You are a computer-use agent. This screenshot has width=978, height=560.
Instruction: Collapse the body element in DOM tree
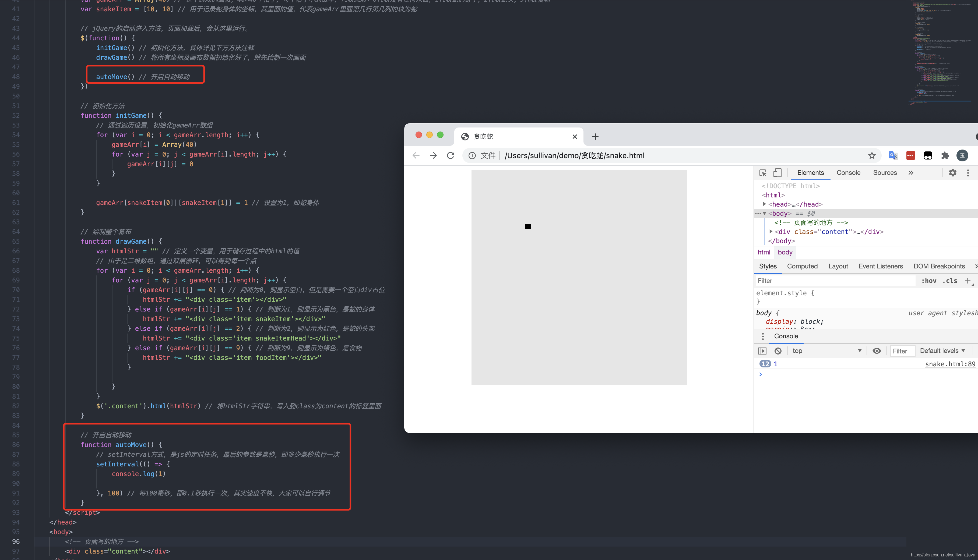coord(765,214)
